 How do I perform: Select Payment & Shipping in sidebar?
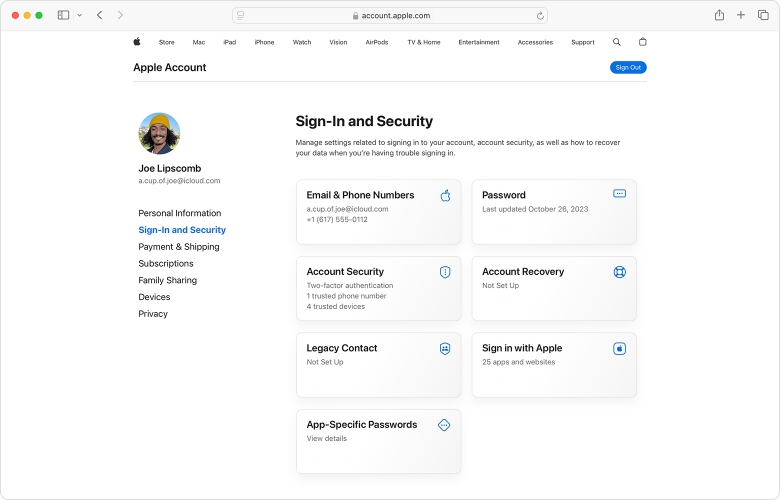[x=179, y=247]
